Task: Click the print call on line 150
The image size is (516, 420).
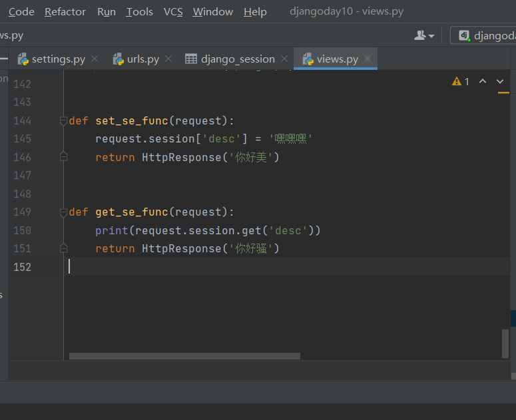Action: pos(112,230)
